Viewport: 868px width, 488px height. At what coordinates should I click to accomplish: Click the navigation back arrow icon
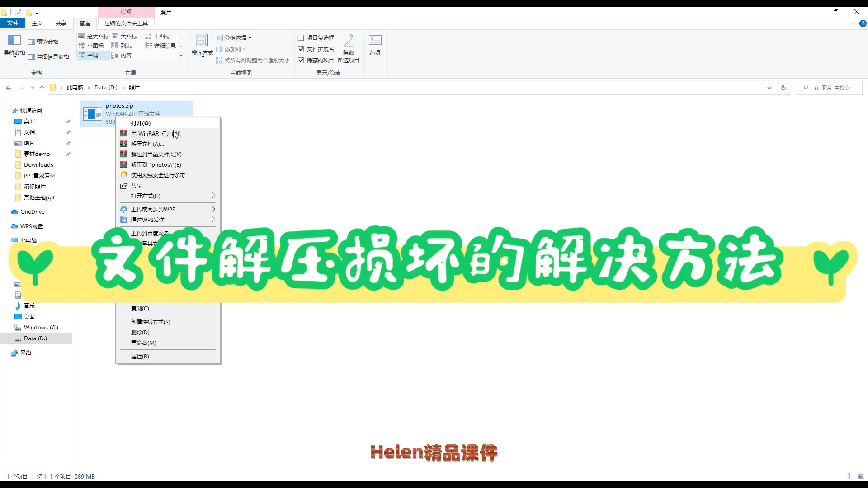click(x=8, y=88)
